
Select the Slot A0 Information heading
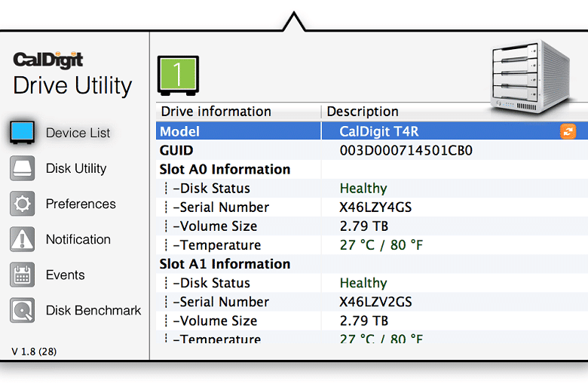point(225,169)
